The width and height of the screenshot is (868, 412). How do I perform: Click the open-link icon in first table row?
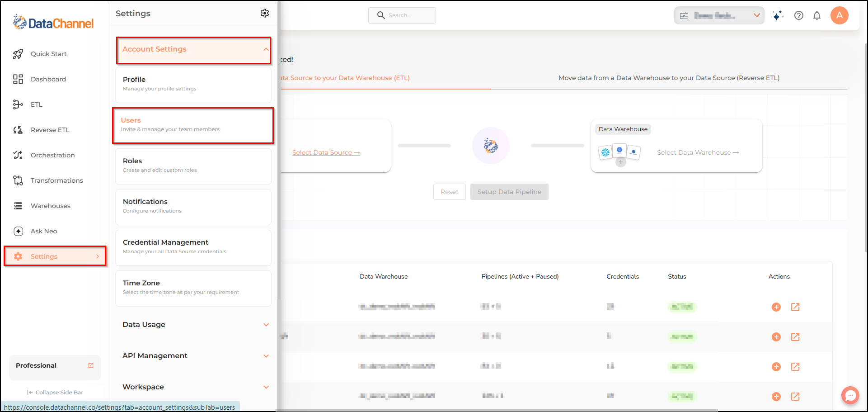tap(795, 307)
